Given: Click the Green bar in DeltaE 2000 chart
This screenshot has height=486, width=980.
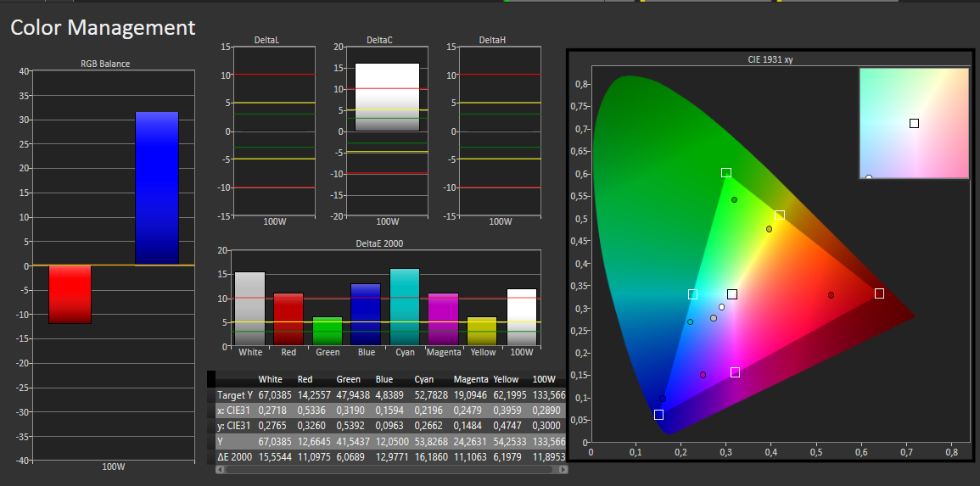Looking at the screenshot, I should coord(328,331).
